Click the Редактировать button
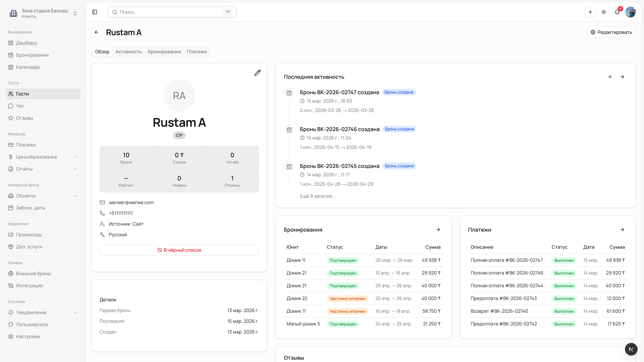Viewport: 644px width, 362px height. point(611,32)
